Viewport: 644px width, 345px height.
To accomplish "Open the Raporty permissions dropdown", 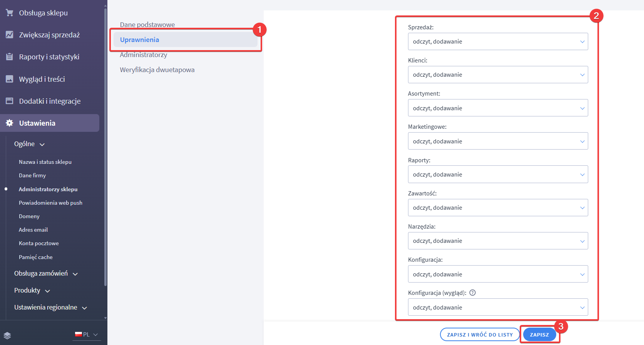I will point(498,175).
